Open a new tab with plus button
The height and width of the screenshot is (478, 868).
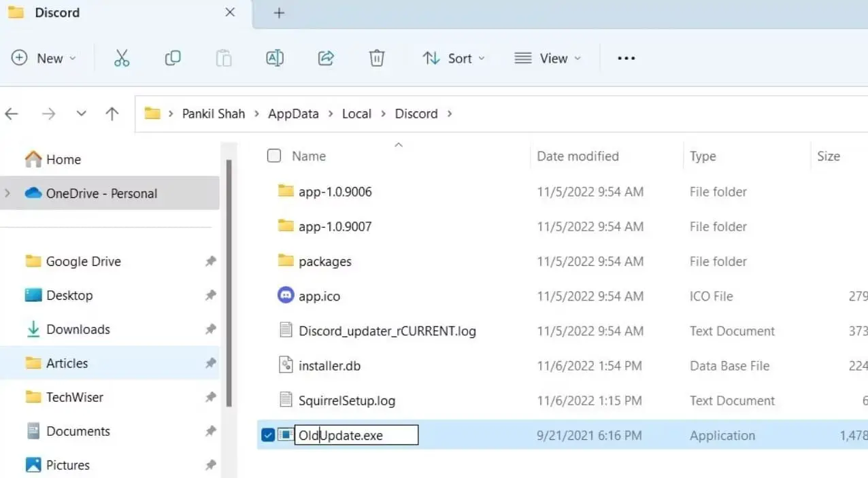(x=279, y=13)
